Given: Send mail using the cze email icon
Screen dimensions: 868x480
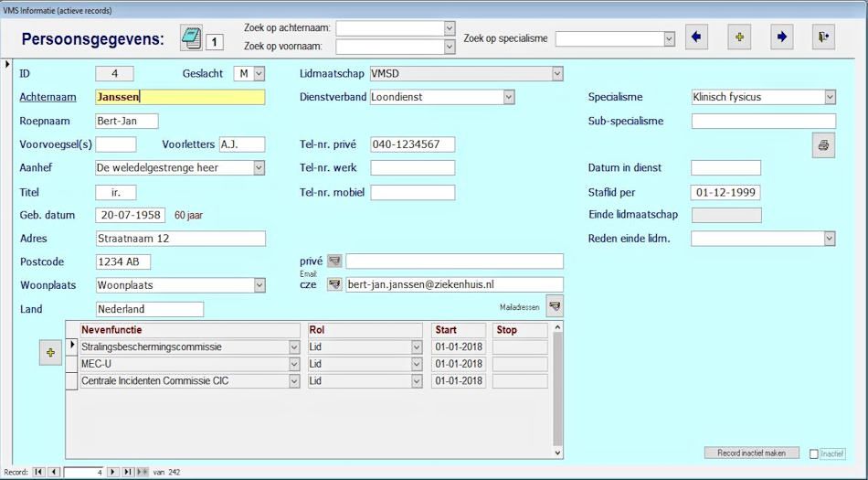Looking at the screenshot, I should (x=334, y=284).
